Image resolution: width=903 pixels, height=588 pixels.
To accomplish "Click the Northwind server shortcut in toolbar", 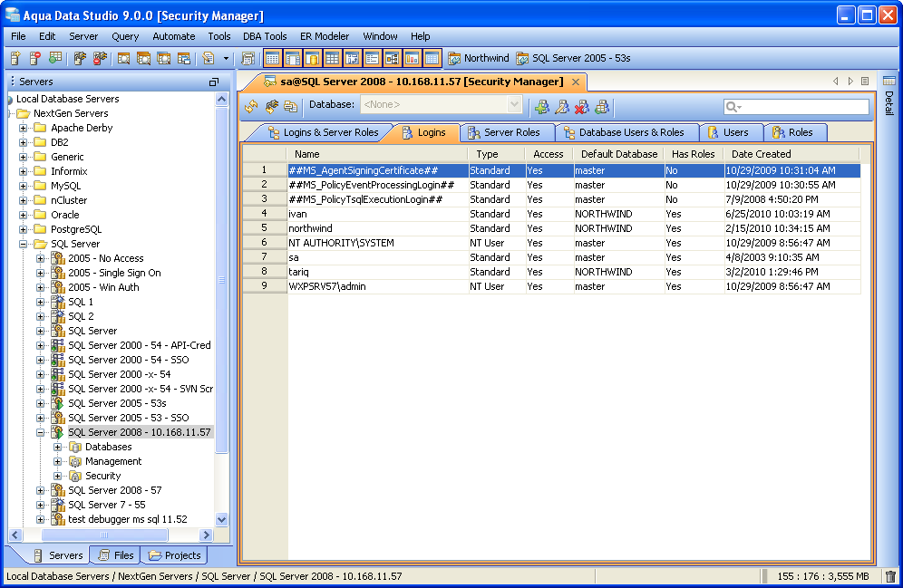I will pos(479,58).
